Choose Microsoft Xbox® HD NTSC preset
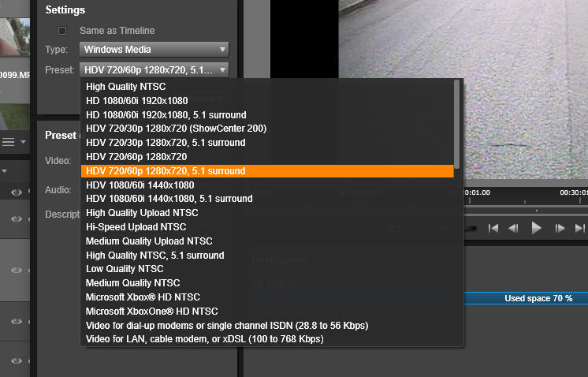 pos(143,297)
